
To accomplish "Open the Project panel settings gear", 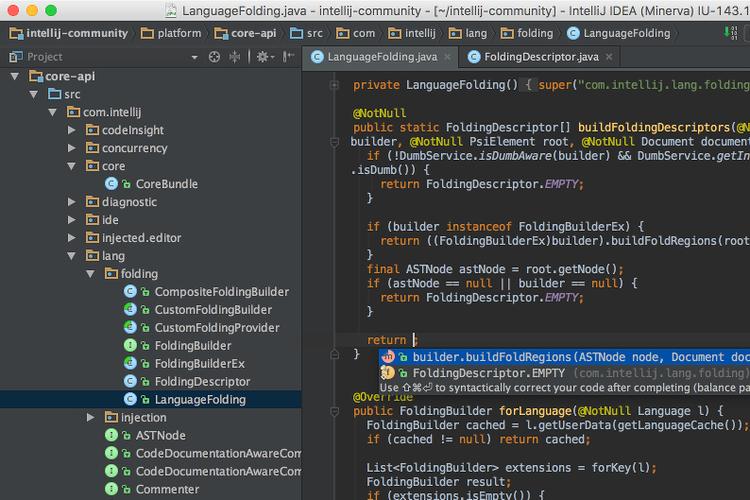I will (265, 57).
